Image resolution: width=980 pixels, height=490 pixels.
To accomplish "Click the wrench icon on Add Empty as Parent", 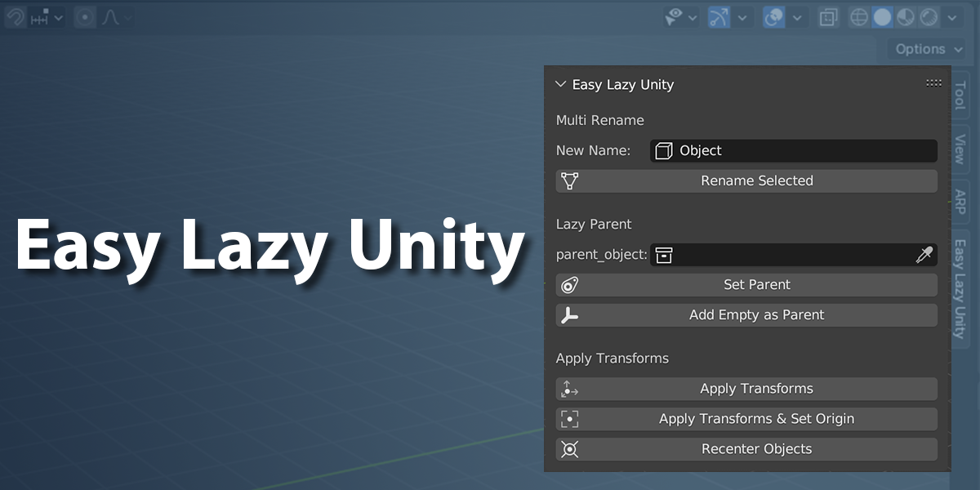I will click(x=570, y=314).
